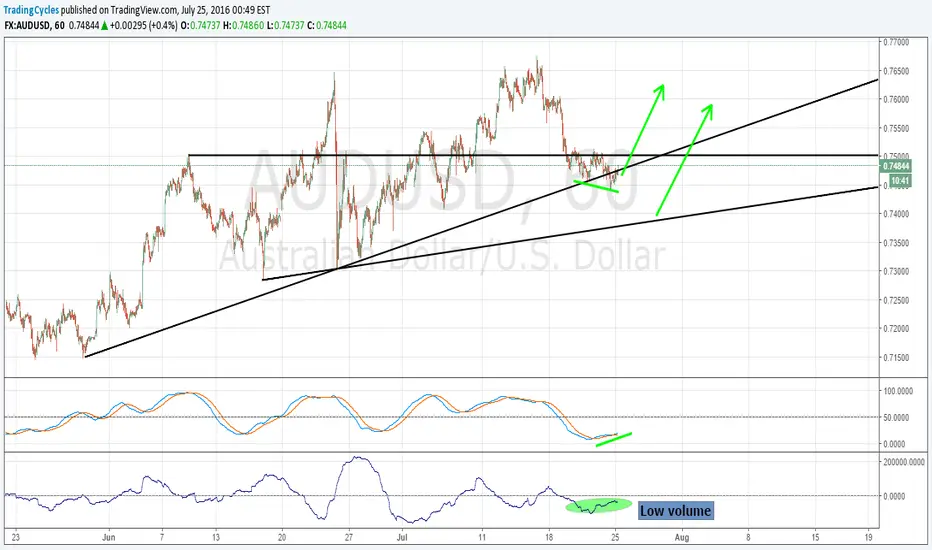This screenshot has height=550, width=932.
Task: Click the 19 date axis label
Action: tap(868, 538)
